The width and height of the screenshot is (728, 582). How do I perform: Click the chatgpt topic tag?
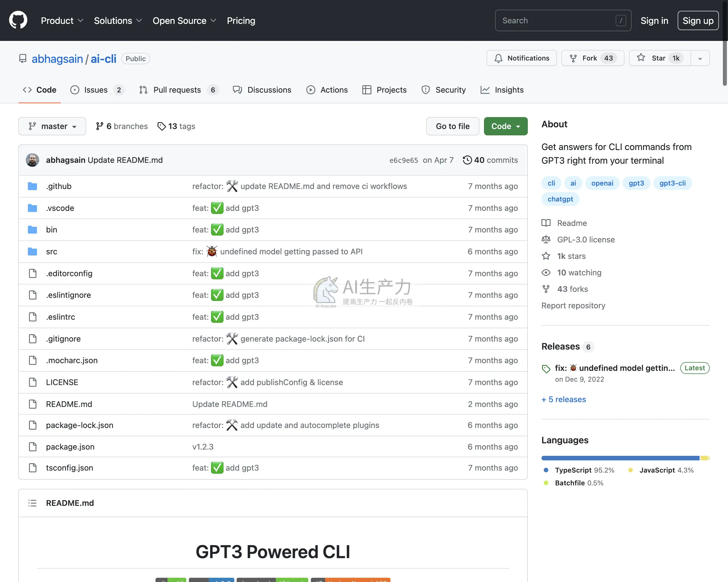[x=560, y=199]
